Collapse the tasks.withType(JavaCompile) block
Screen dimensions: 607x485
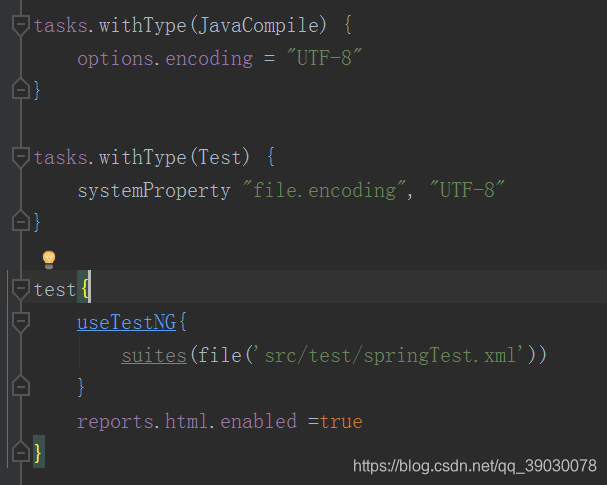coord(21,26)
